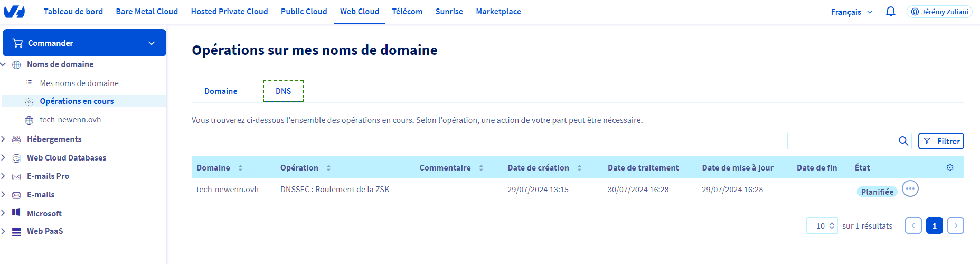Go to previous results page
This screenshot has height=264, width=980.
(x=913, y=225)
